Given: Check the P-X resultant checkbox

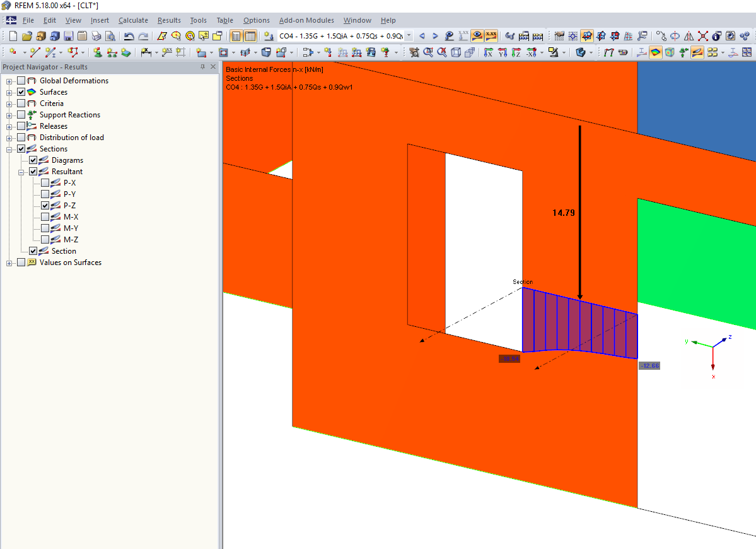Looking at the screenshot, I should pyautogui.click(x=45, y=183).
